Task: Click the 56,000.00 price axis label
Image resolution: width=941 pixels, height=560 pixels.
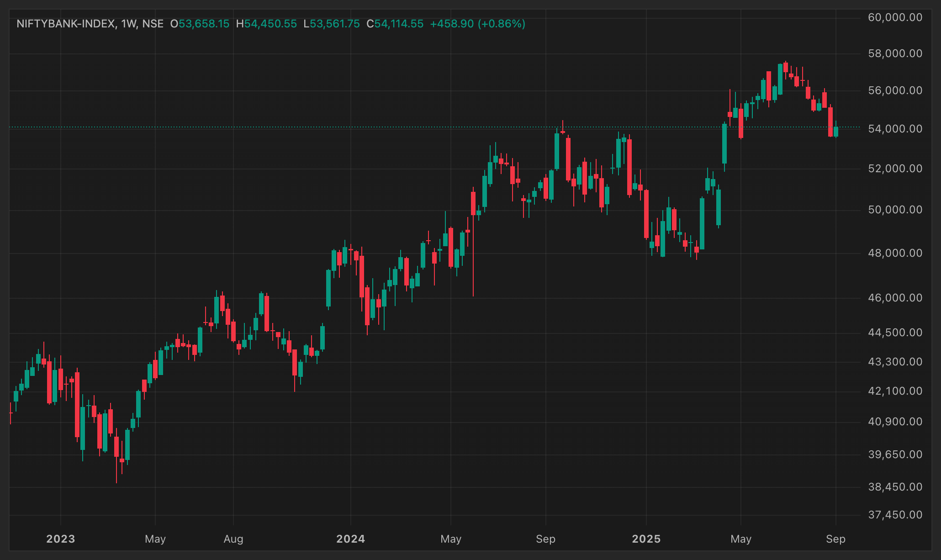Action: (x=895, y=90)
